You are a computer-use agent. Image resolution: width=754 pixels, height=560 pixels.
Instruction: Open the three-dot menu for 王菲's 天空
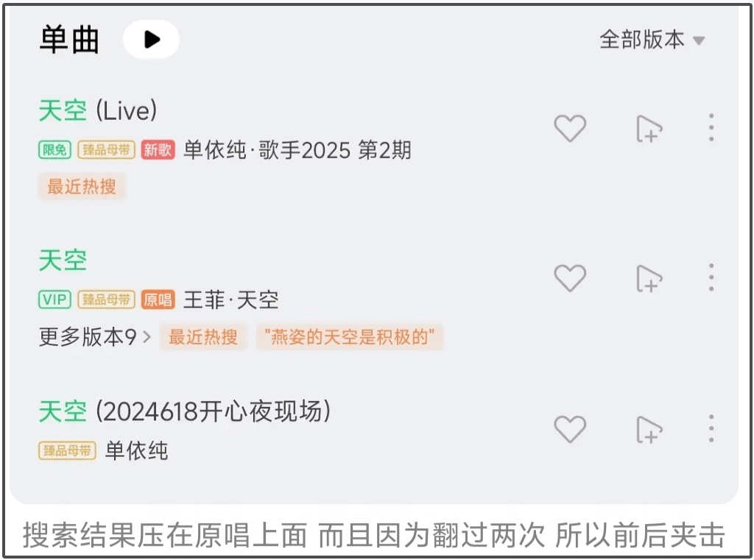(711, 277)
